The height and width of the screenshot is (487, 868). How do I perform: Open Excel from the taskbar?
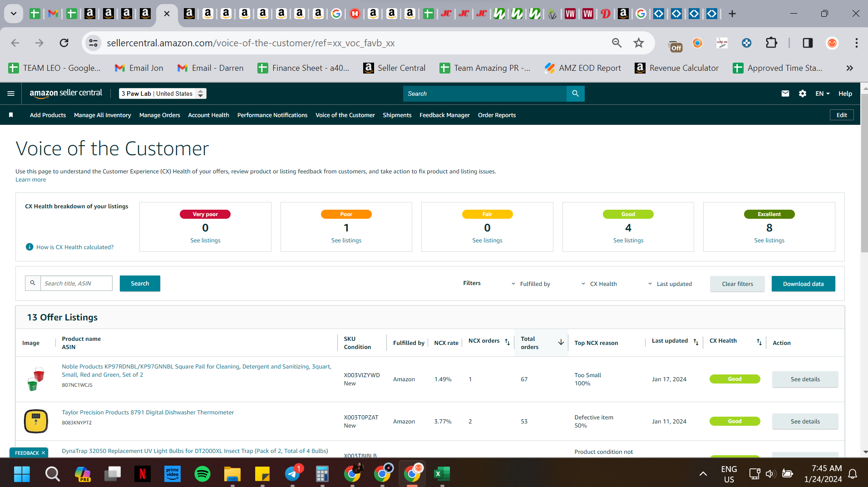pos(442,474)
